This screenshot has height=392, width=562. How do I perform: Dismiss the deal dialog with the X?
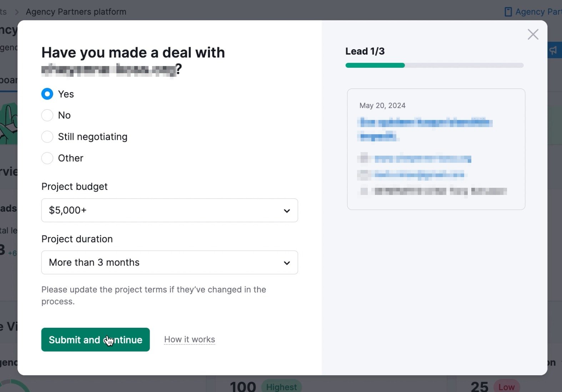tap(533, 34)
